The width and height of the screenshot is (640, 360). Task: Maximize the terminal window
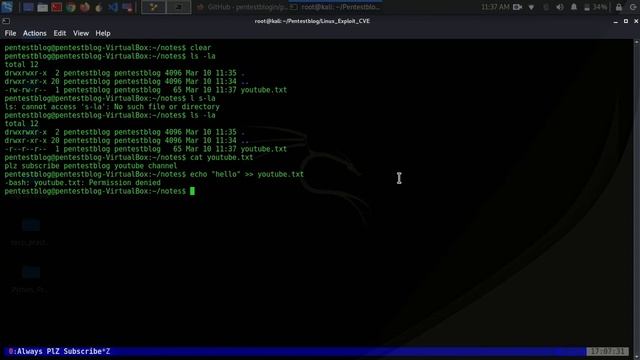[626, 21]
